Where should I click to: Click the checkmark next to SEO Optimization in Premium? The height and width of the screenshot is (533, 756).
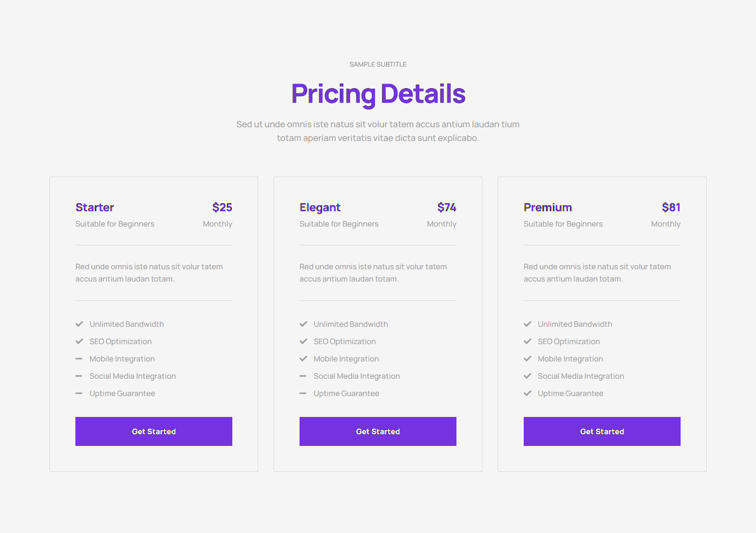click(528, 341)
